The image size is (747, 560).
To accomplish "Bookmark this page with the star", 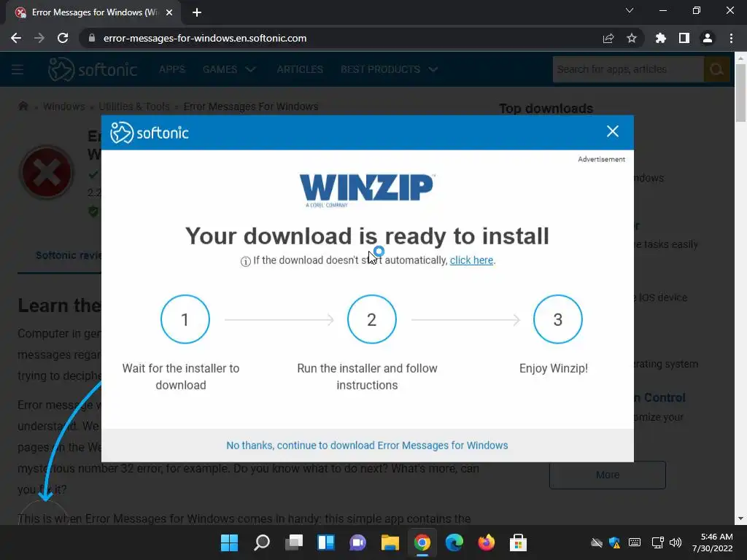I will [632, 38].
